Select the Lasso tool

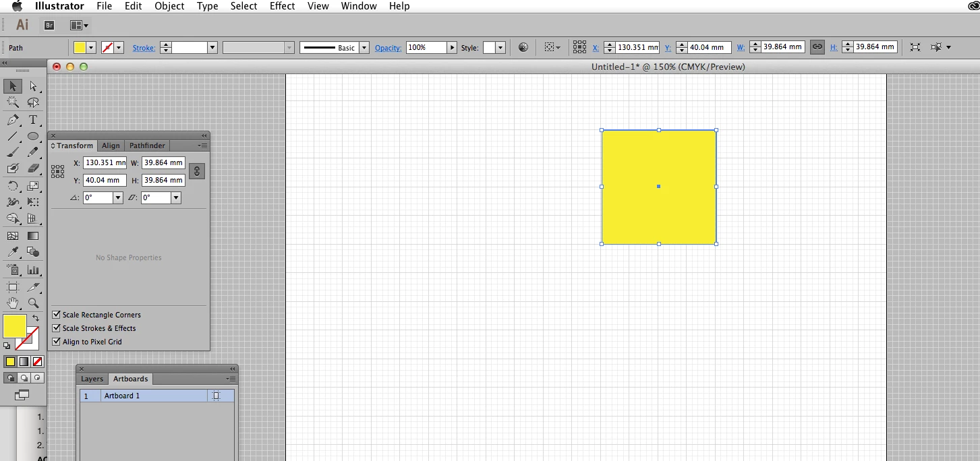click(x=33, y=102)
